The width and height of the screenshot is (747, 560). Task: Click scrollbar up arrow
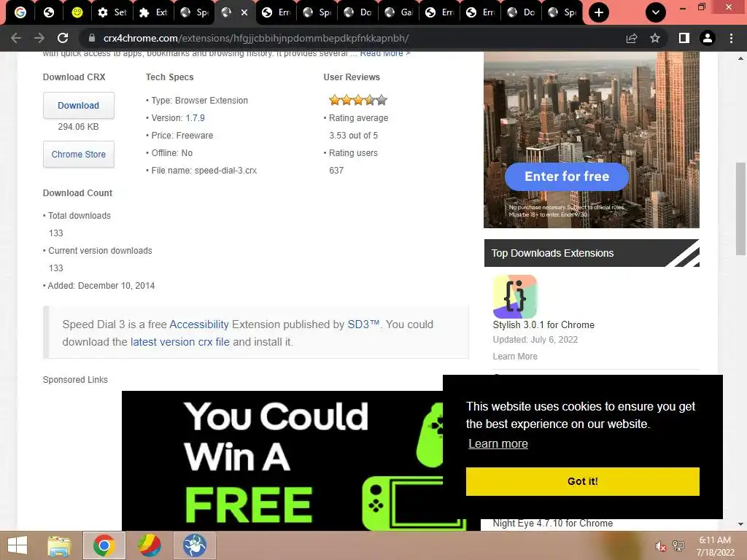point(740,58)
